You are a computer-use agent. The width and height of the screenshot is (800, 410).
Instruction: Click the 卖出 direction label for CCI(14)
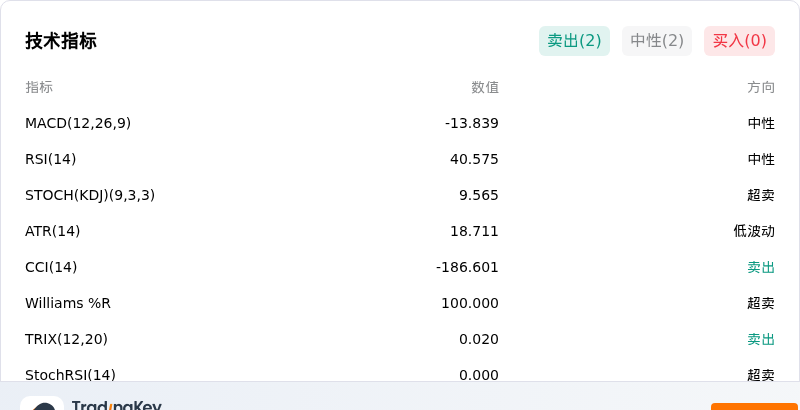tap(761, 267)
